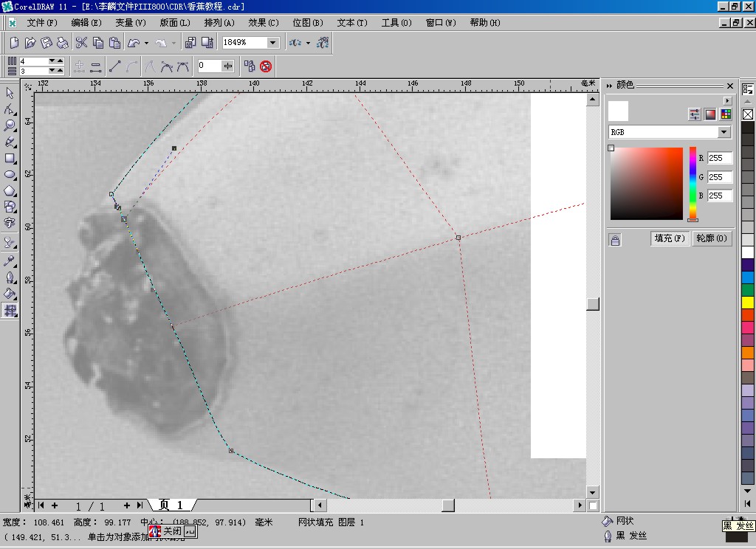Expand the RGB color model dropdown
Viewport: 756px width, 549px height.
[x=724, y=132]
